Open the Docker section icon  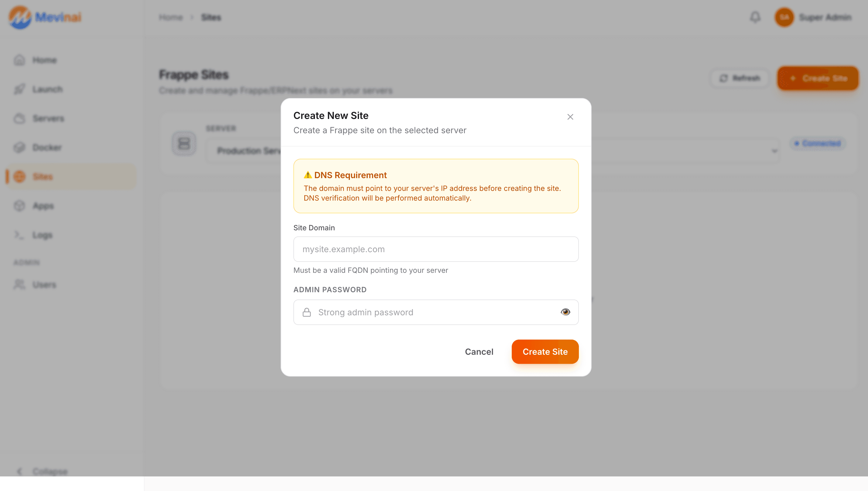19,148
